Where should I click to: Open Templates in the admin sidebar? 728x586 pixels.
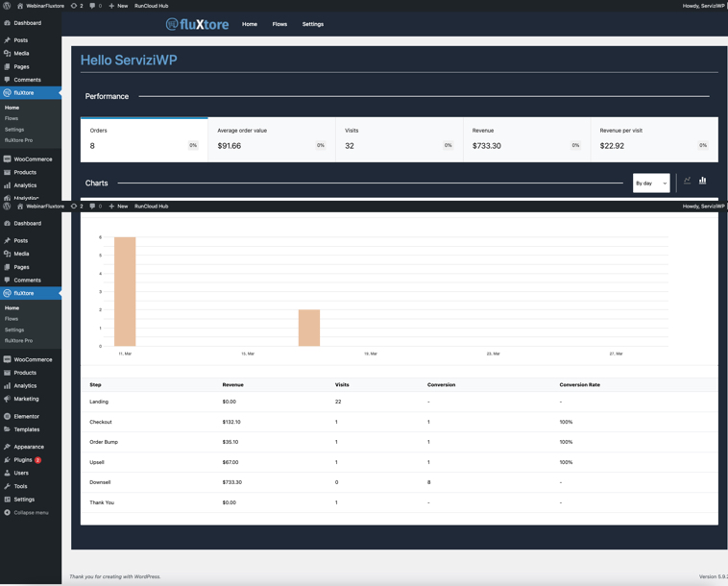[26, 429]
